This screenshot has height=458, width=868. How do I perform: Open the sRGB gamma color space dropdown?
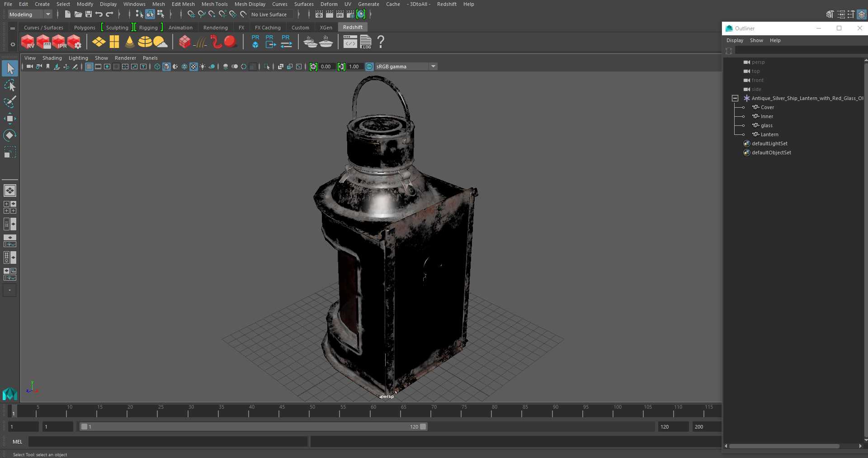tap(433, 67)
